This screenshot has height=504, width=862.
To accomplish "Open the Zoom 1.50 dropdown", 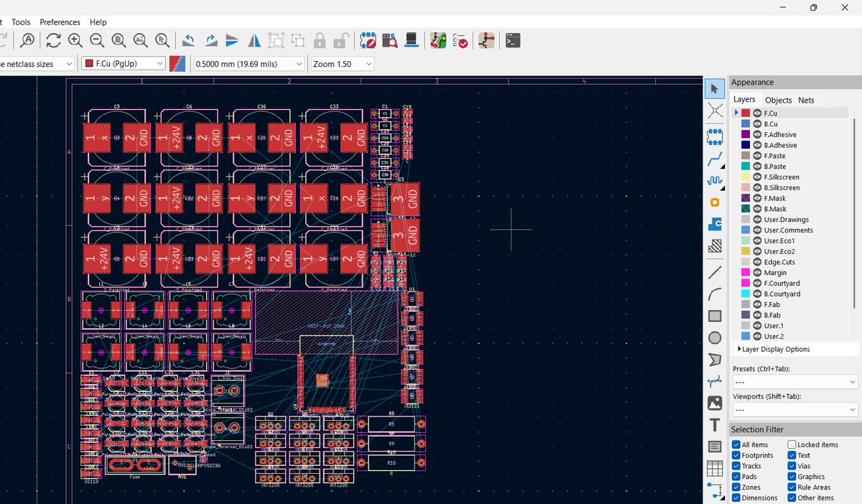I will coord(341,63).
